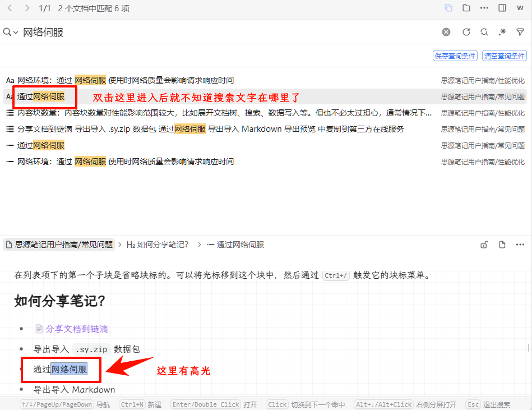The height and width of the screenshot is (410, 532).
Task: Click the preview pane vertical scrollbar
Action: 529,348
